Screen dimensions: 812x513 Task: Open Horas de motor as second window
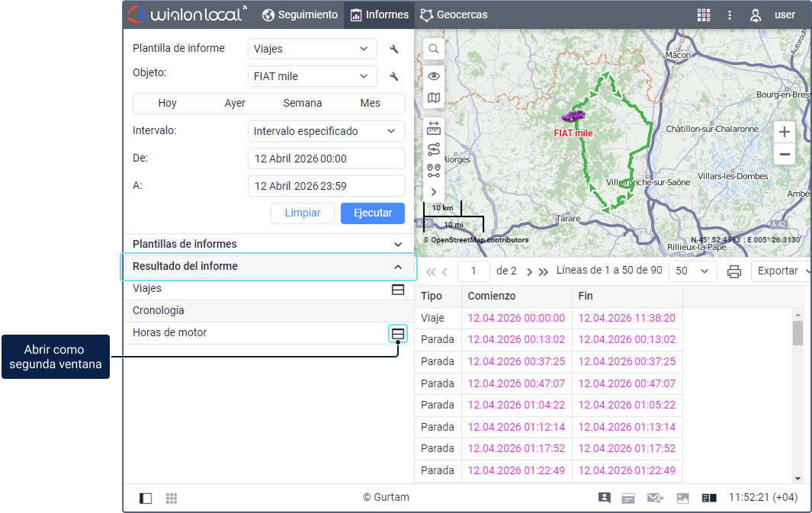397,333
